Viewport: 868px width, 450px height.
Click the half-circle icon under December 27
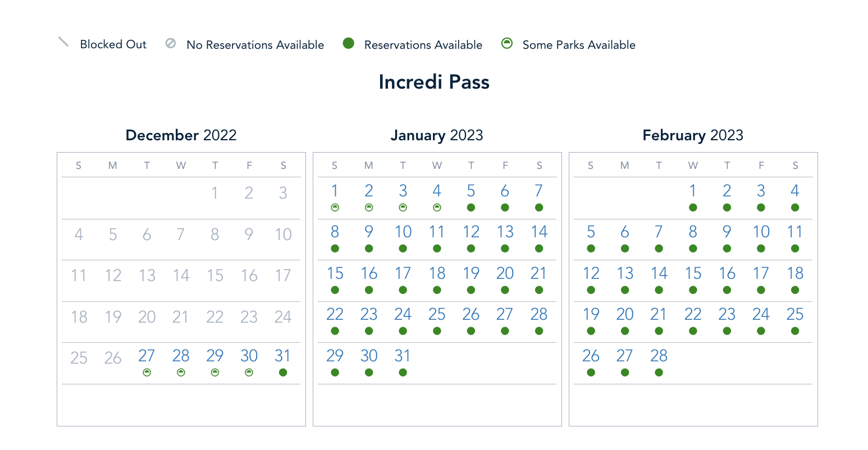(147, 372)
